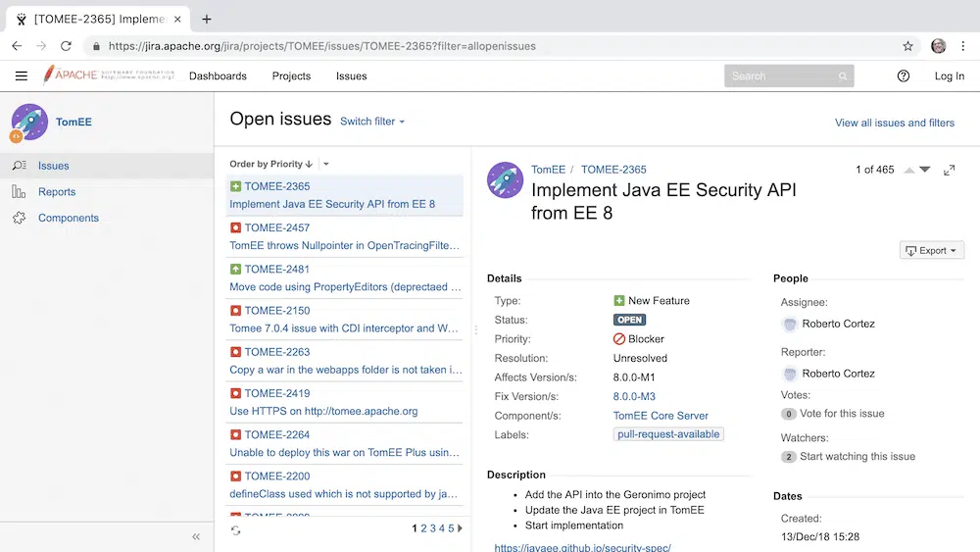
Task: Expand the Order by Priority options
Action: point(326,165)
